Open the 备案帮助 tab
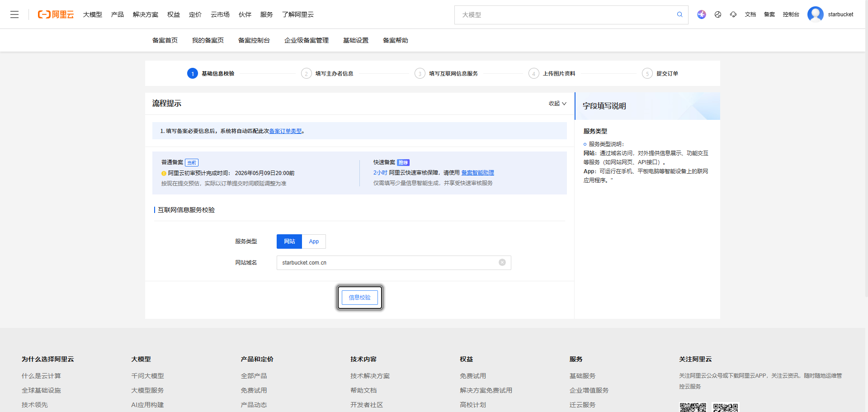Screen dimensions: 868x412 point(396,40)
